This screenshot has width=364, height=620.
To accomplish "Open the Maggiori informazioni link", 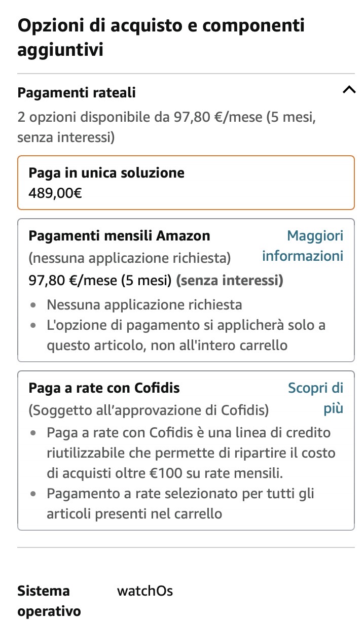I will click(303, 246).
